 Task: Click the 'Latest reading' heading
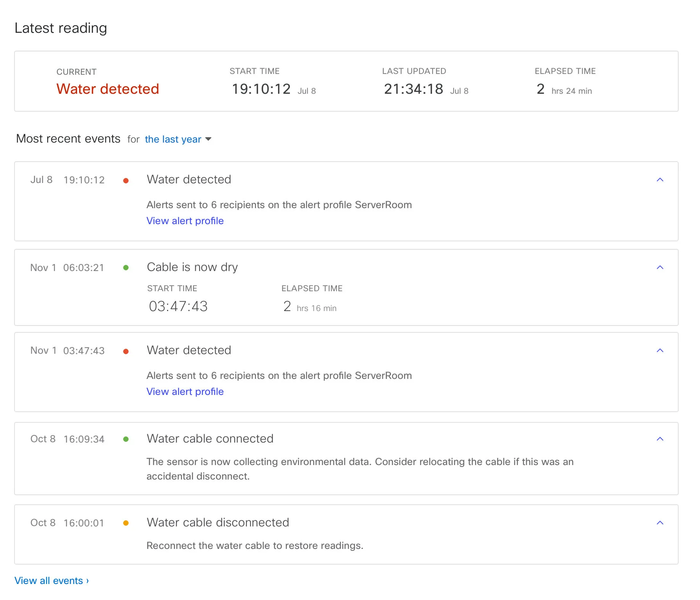click(61, 28)
